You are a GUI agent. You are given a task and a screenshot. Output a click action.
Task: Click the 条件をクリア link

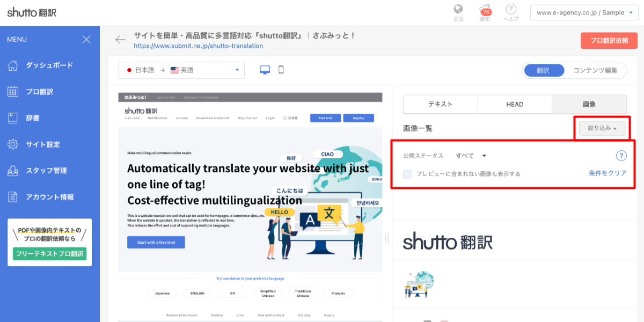(608, 173)
